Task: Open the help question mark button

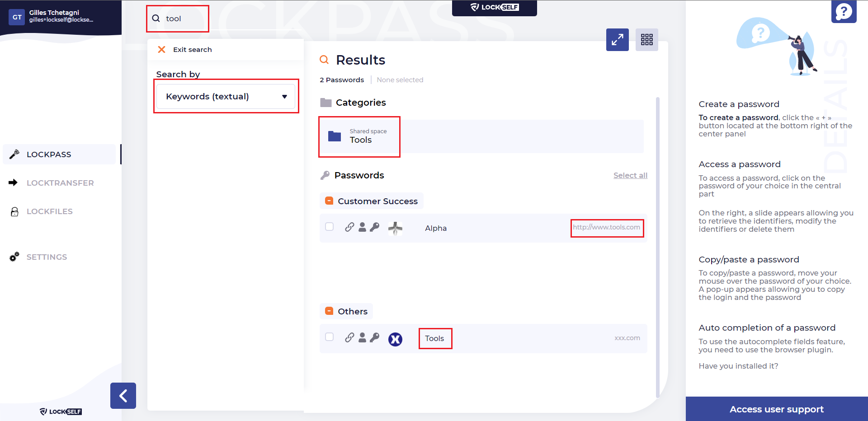Action: 844,11
